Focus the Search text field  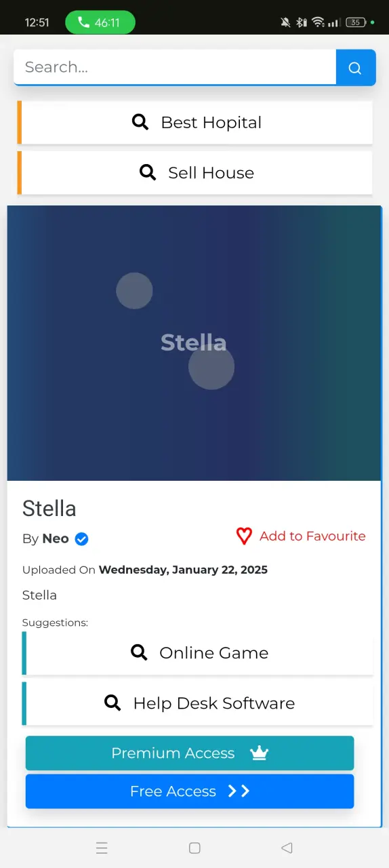click(175, 67)
